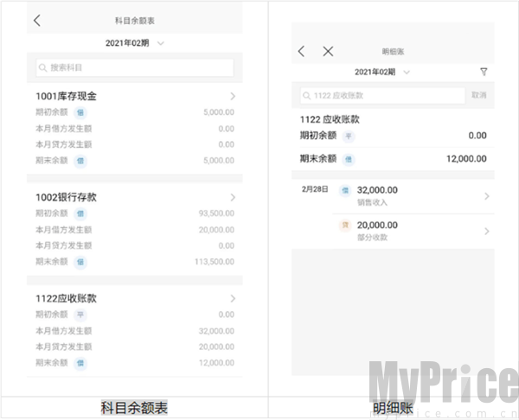519x420 pixels.
Task: Select the 1001库存现金 heading
Action: (x=67, y=96)
